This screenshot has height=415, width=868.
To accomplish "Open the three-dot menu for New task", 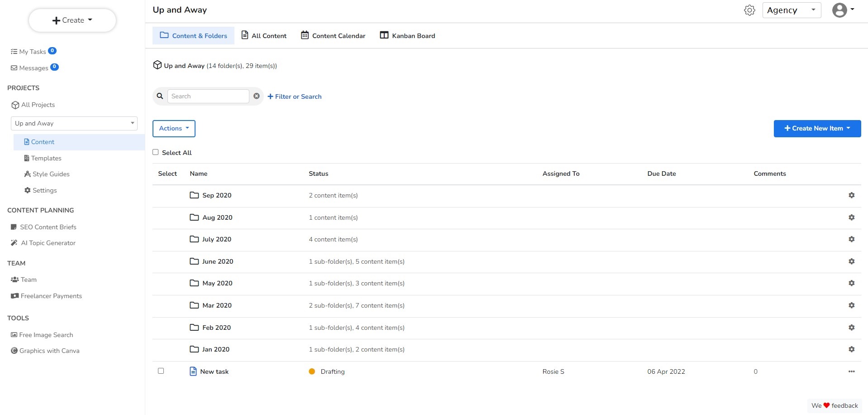I will [851, 372].
